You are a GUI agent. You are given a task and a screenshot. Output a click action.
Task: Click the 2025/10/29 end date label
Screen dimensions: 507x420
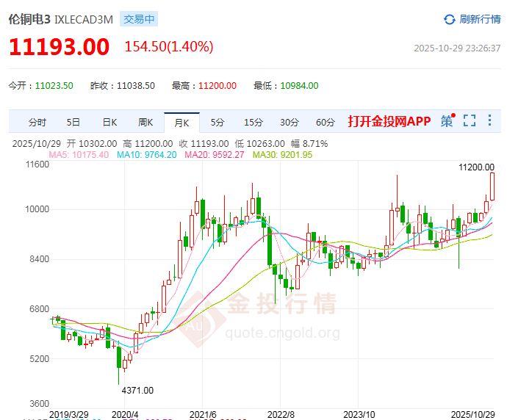(472, 415)
